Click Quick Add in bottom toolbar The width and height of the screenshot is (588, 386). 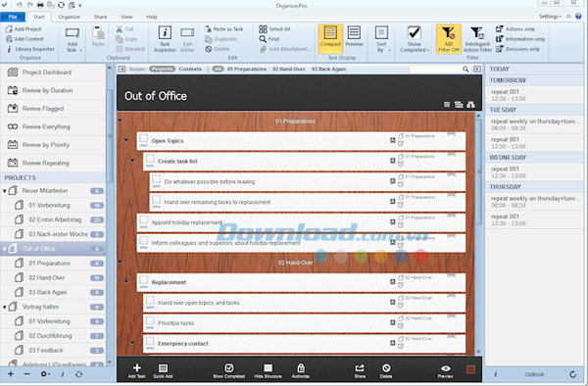click(x=163, y=370)
